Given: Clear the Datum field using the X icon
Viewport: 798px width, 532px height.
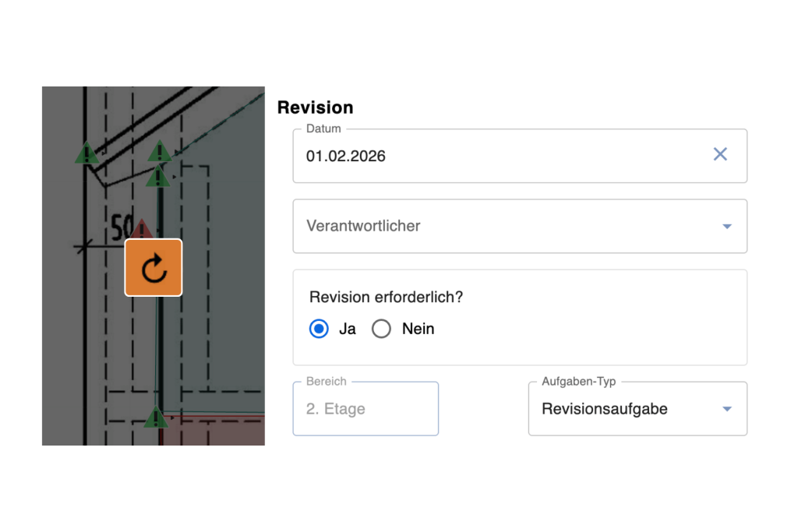Looking at the screenshot, I should point(720,154).
